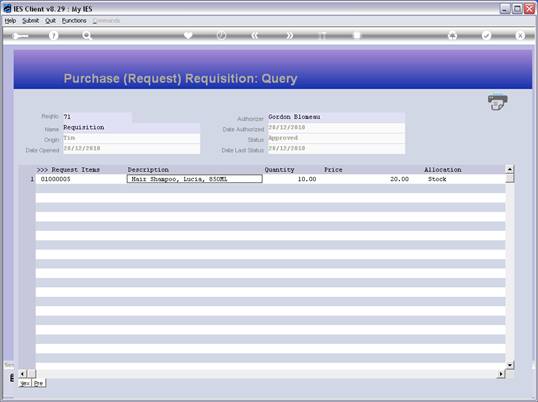Go to previous record with double-left arrows
The width and height of the screenshot is (538, 402).
tap(255, 36)
